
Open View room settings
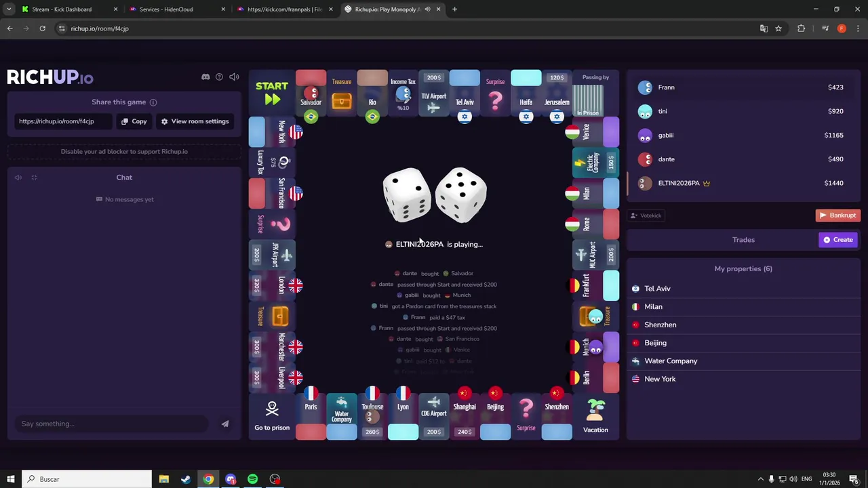pyautogui.click(x=195, y=121)
